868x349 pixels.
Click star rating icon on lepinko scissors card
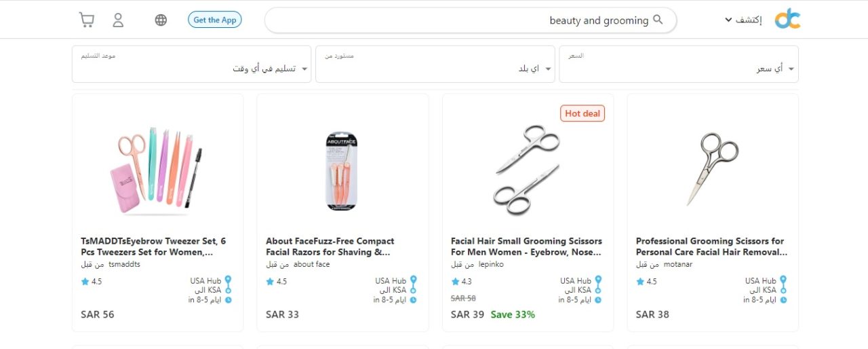click(455, 281)
